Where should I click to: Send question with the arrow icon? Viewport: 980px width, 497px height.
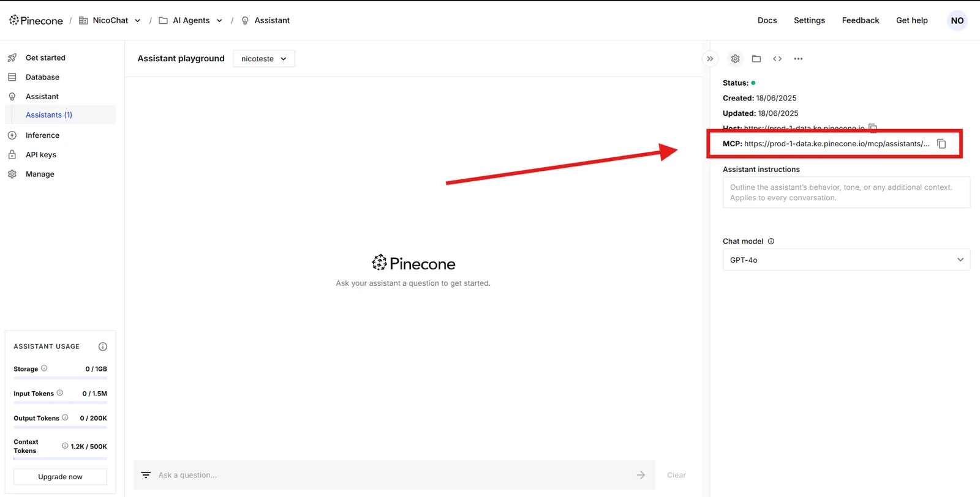[x=641, y=475]
